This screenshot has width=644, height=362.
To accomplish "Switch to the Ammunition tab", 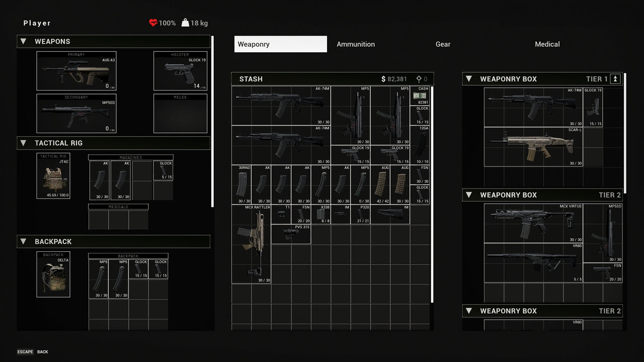I will (x=356, y=44).
